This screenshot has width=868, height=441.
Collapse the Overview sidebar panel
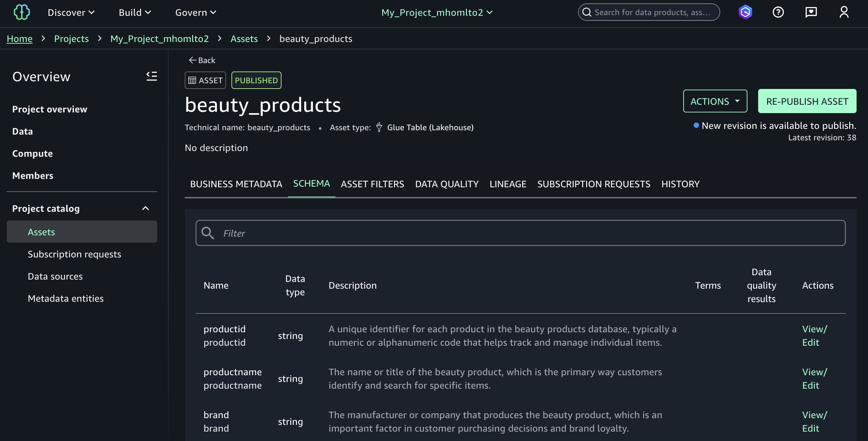click(x=151, y=76)
